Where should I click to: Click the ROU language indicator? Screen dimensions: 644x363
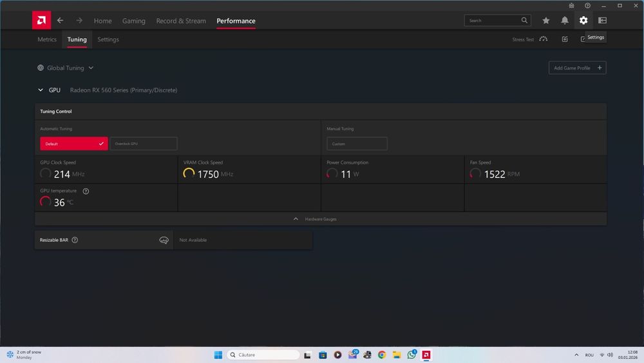tap(589, 355)
